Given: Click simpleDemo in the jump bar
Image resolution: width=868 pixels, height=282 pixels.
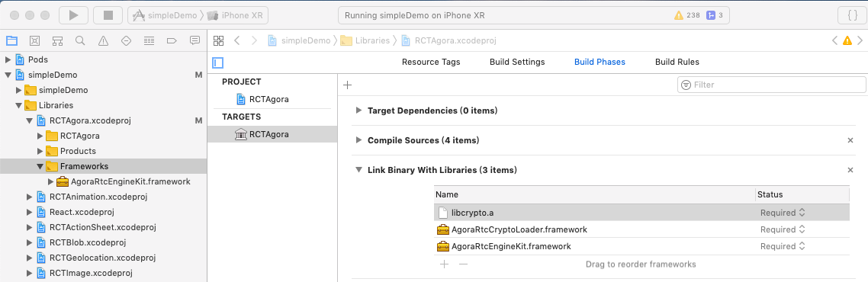Looking at the screenshot, I should coord(300,40).
